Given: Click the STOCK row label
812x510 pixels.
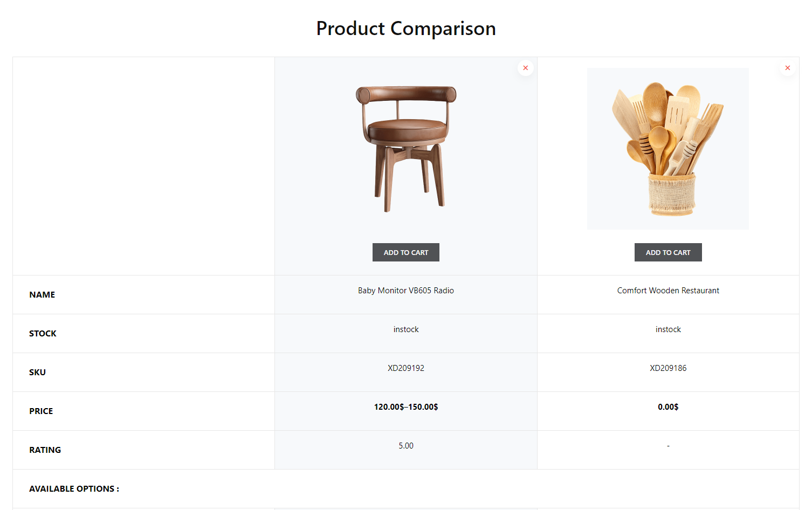Looking at the screenshot, I should pyautogui.click(x=43, y=334).
